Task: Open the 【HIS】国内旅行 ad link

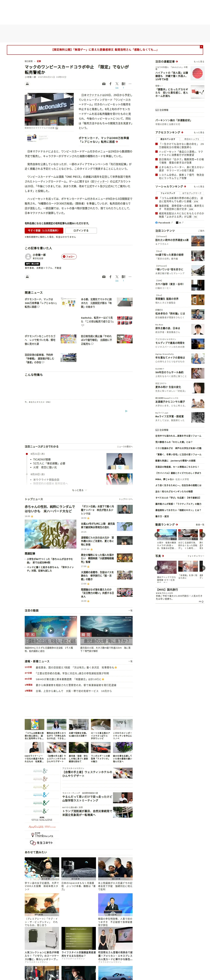Action: 167,590
